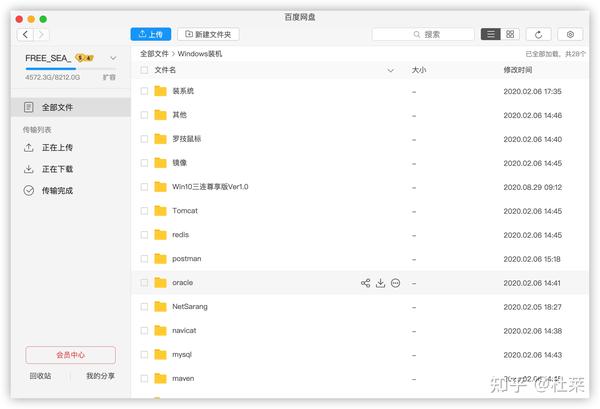Click the Tomcat folder icon
This screenshot has width=600, height=409.
point(160,210)
